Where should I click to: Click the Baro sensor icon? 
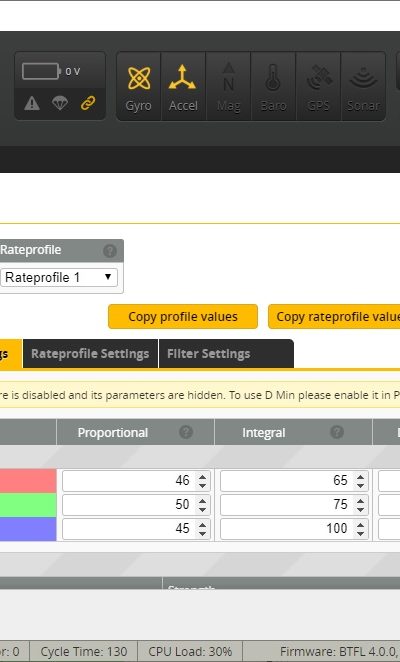273,87
